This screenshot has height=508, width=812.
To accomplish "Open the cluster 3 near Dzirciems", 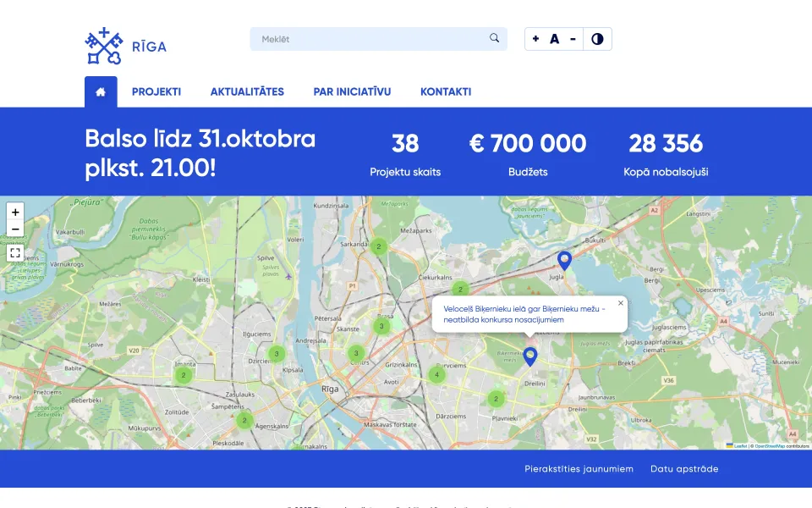I will click(277, 354).
